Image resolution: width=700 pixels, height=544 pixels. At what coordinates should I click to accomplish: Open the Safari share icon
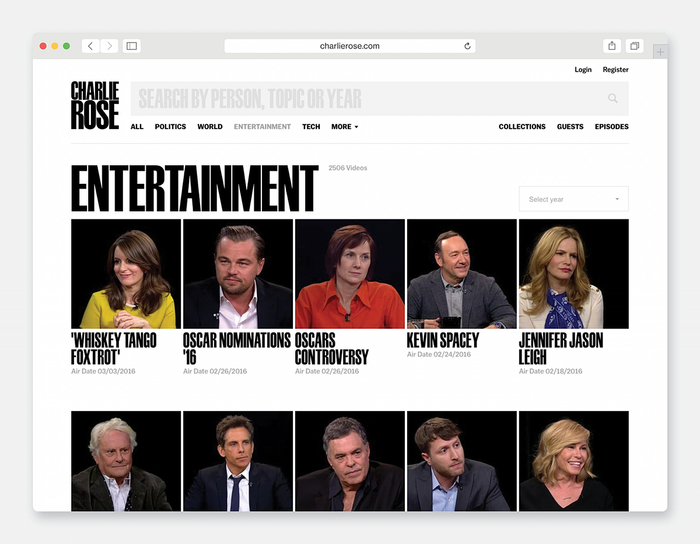pyautogui.click(x=611, y=46)
